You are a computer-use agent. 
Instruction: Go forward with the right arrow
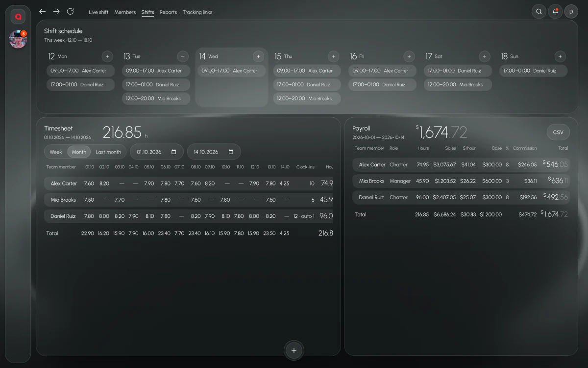56,11
